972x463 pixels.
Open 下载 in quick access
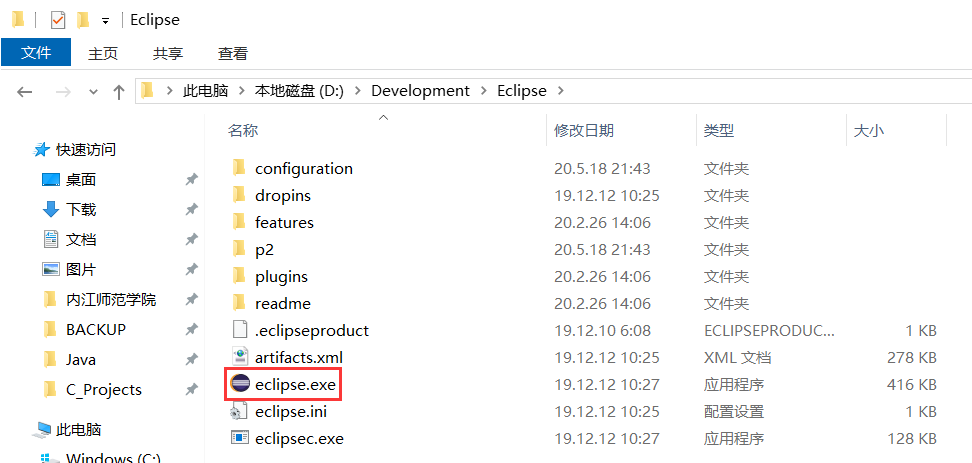click(x=81, y=209)
